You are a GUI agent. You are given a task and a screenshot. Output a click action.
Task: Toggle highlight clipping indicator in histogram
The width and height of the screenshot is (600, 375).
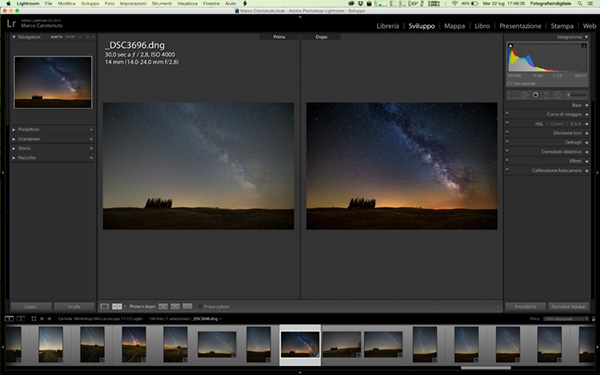click(584, 46)
